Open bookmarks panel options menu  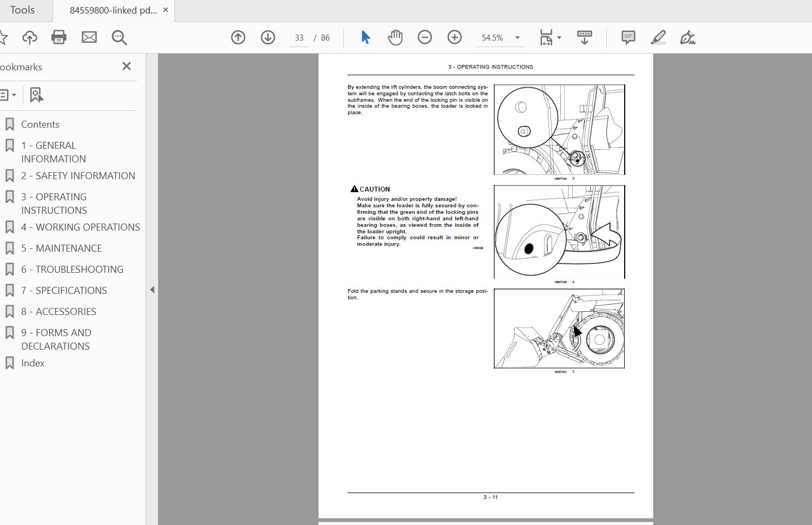point(8,95)
